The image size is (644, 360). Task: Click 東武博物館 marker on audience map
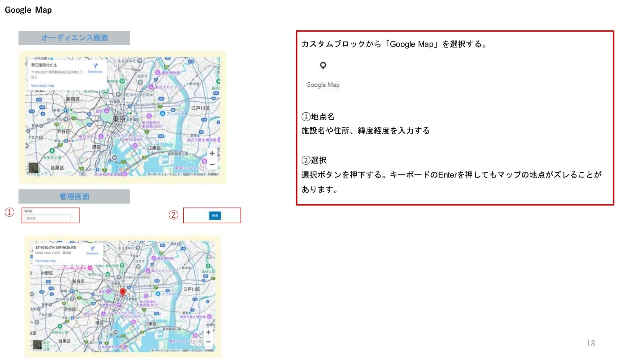point(158,73)
